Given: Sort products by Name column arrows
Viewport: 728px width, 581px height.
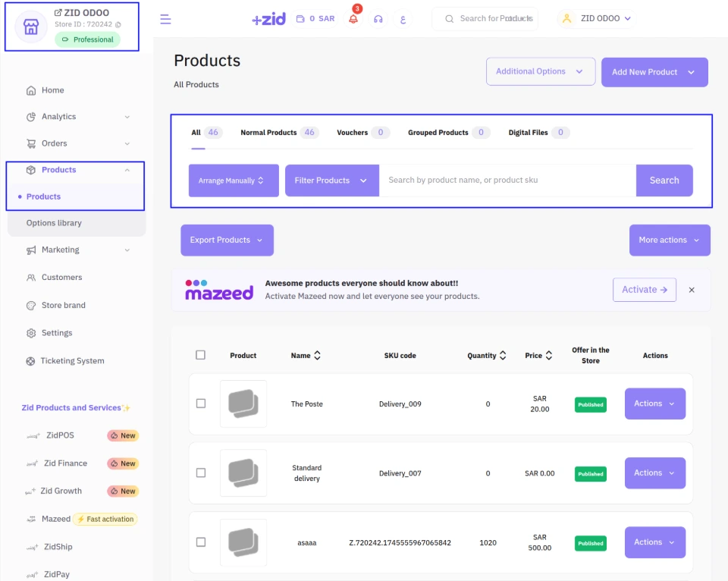Looking at the screenshot, I should click(x=317, y=355).
